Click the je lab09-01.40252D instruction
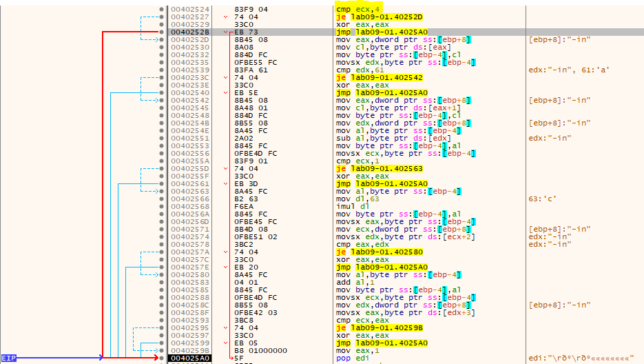644x364 pixels. click(x=379, y=17)
